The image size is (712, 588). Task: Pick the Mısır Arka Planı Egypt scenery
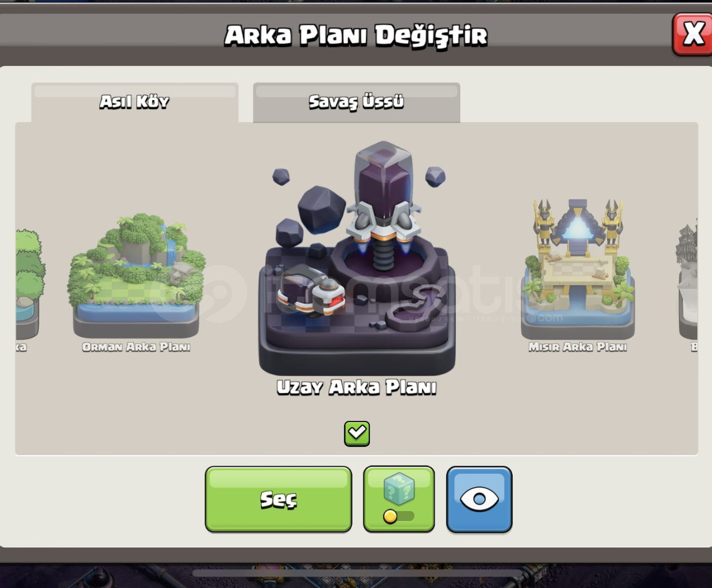tap(577, 269)
